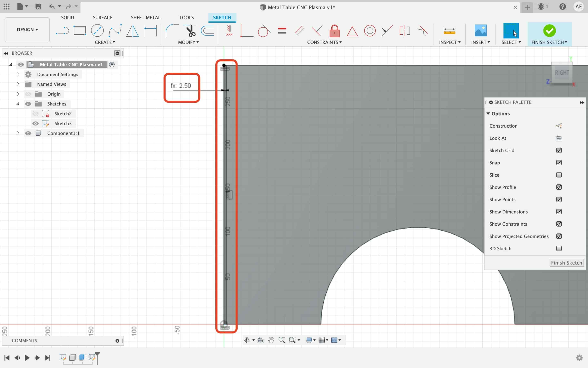
Task: Switch to the SURFACE tab
Action: 102,18
